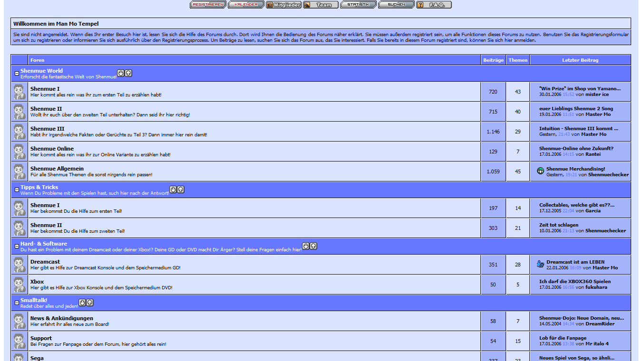Open the News & Ankündigungen forum
Viewport: 644px width, 361px height.
tap(62, 318)
